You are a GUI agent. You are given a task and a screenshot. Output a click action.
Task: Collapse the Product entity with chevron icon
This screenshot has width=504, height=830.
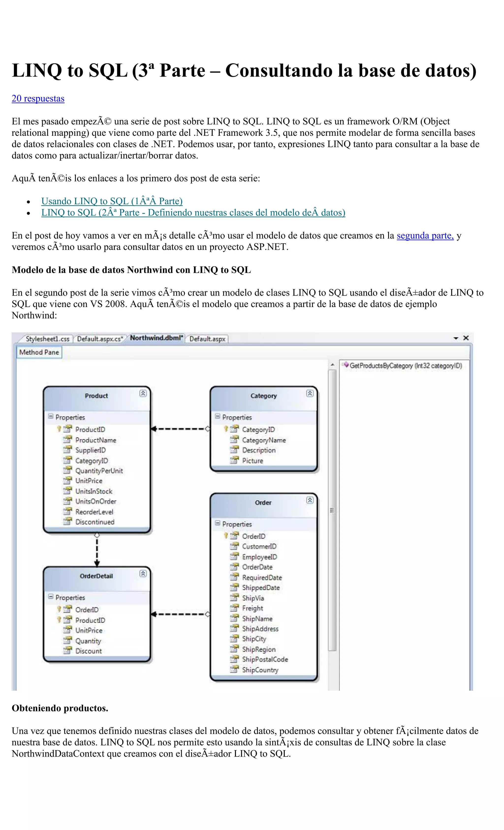click(143, 393)
